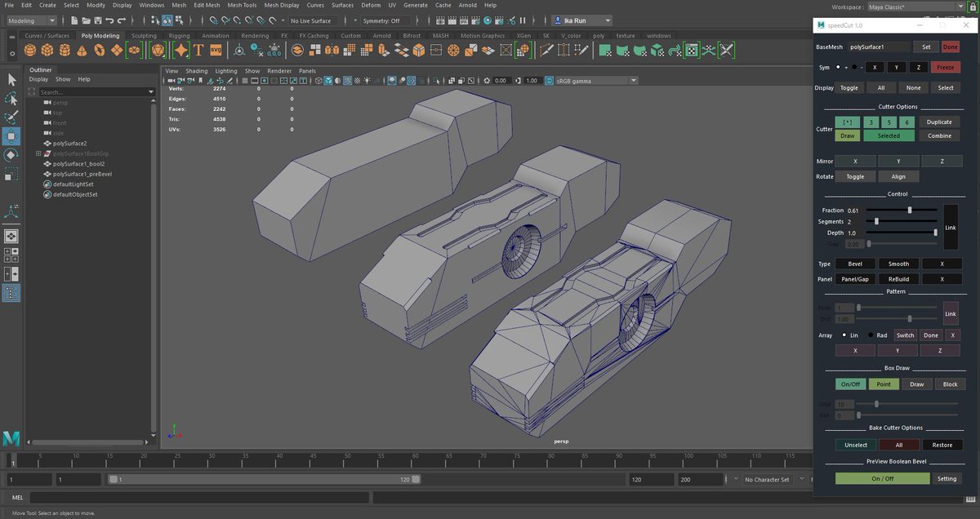Select first Sym radio button in speedCut
The height and width of the screenshot is (519, 980).
pos(838,67)
